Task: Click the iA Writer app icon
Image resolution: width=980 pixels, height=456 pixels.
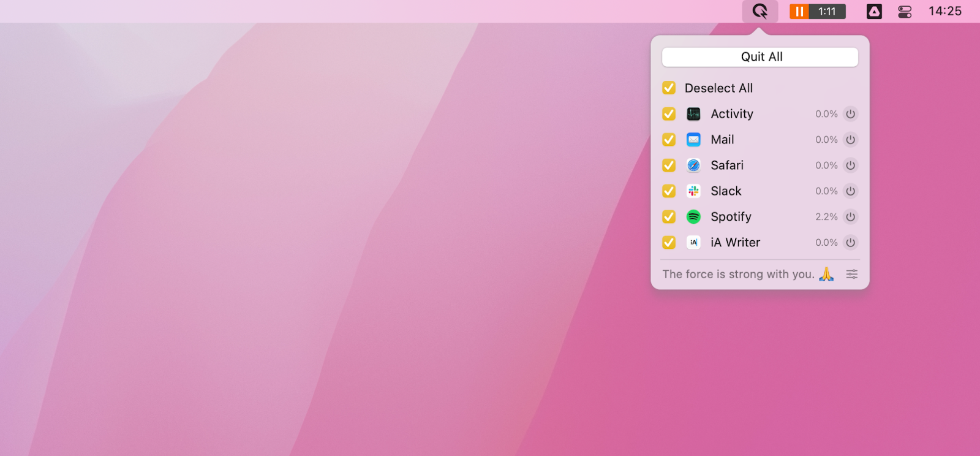Action: 693,243
